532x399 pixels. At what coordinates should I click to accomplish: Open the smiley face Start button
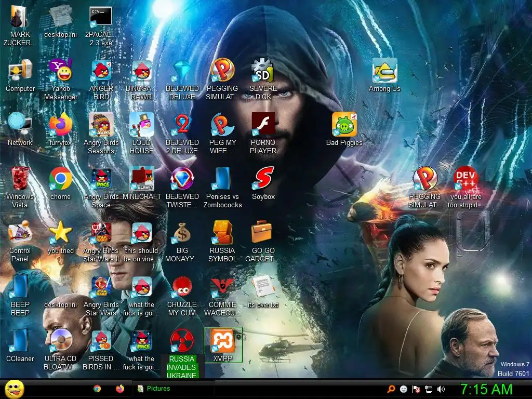tap(14, 389)
